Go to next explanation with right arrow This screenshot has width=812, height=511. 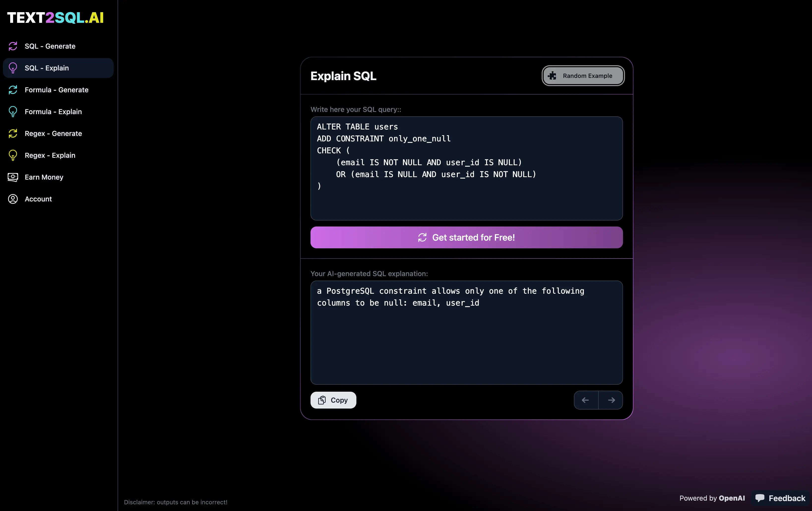click(611, 400)
